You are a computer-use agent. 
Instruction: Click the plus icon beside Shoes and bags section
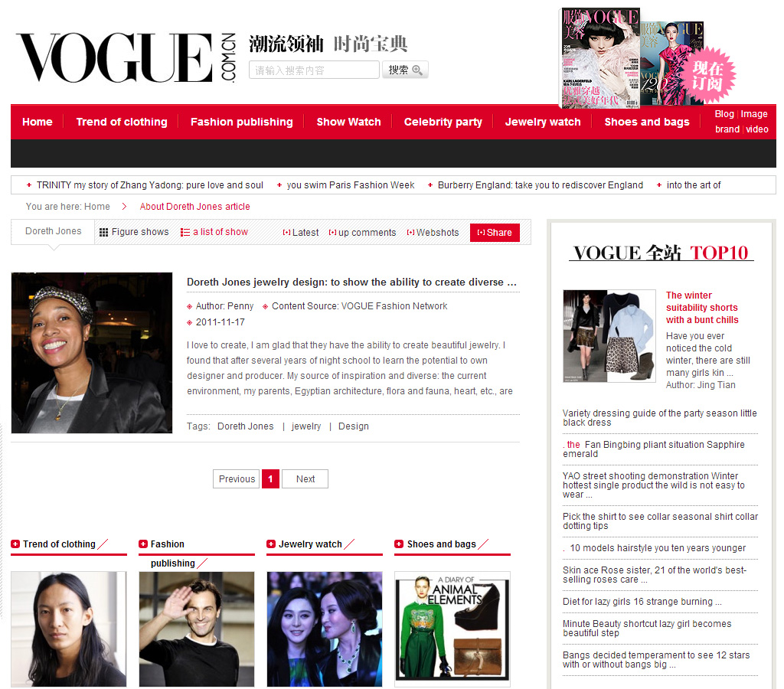click(399, 544)
